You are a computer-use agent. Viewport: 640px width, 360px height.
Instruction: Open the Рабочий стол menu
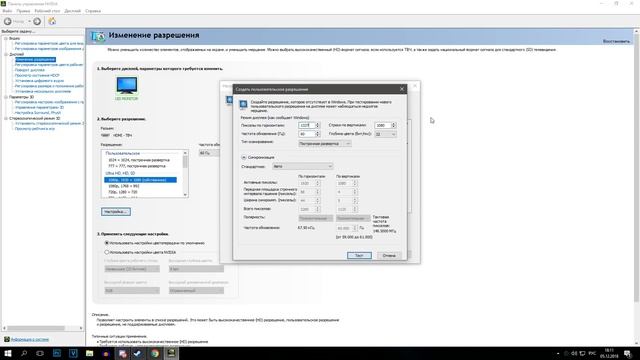point(47,11)
